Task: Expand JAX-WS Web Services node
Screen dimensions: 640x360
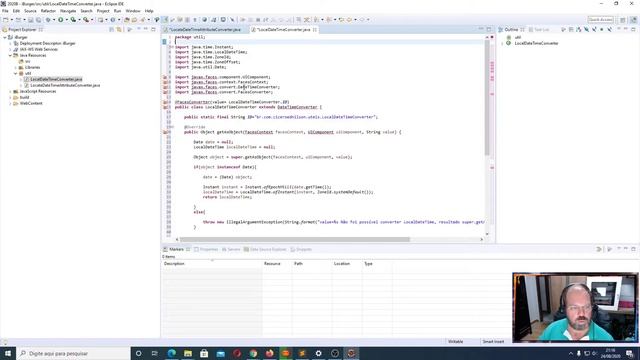Action: [x=10, y=49]
